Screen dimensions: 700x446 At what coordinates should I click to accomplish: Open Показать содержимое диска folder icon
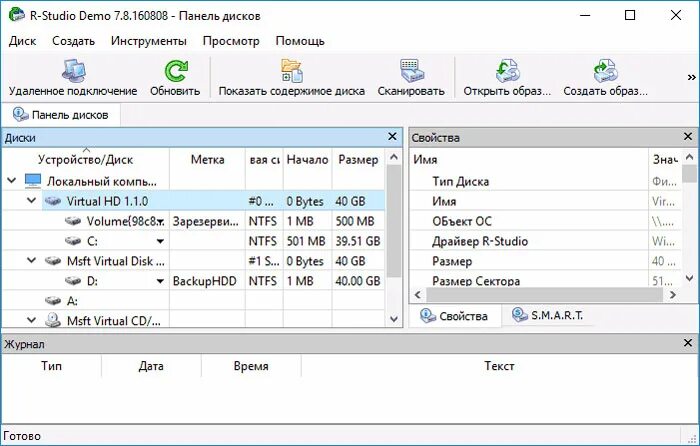click(292, 71)
